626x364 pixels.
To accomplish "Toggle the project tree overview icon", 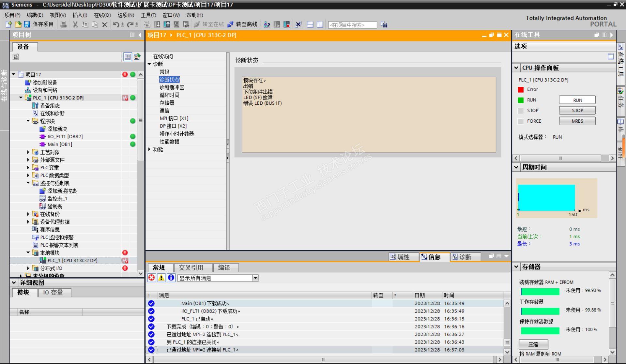I will (127, 57).
